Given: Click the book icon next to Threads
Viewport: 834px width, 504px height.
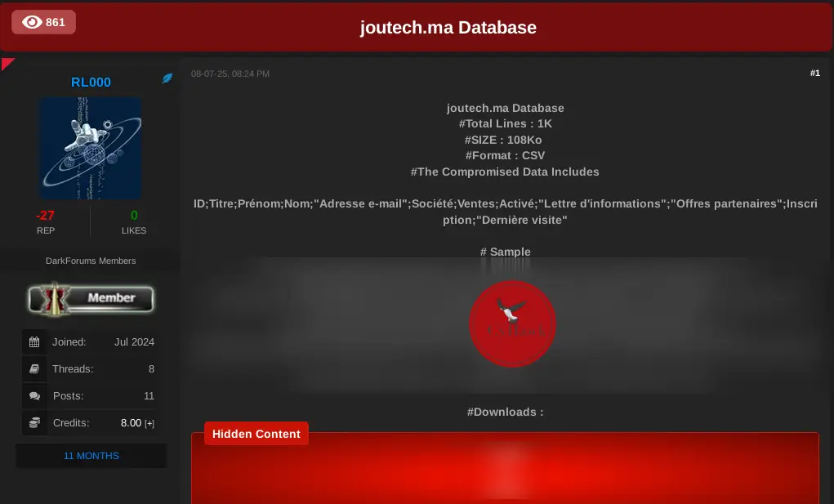Looking at the screenshot, I should click(x=34, y=368).
